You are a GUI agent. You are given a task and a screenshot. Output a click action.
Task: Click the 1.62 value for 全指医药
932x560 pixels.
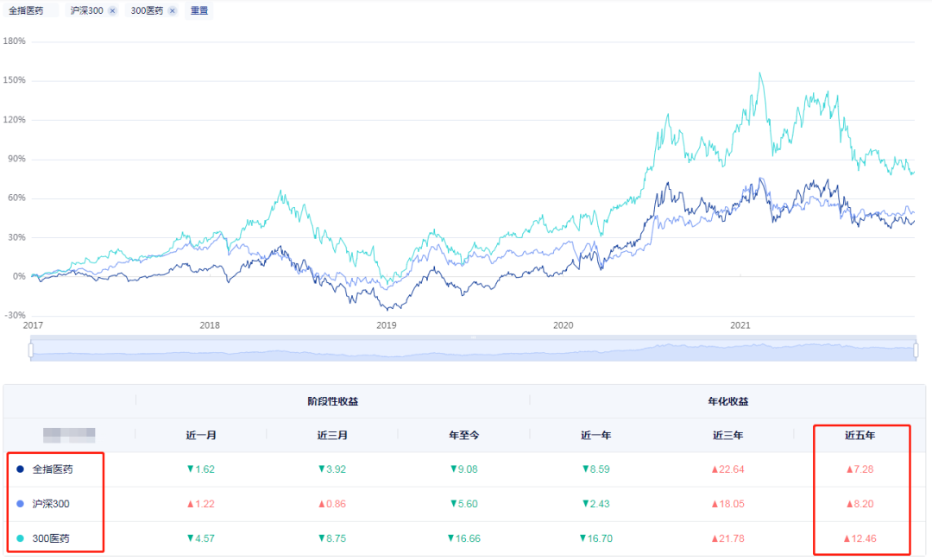click(x=201, y=469)
